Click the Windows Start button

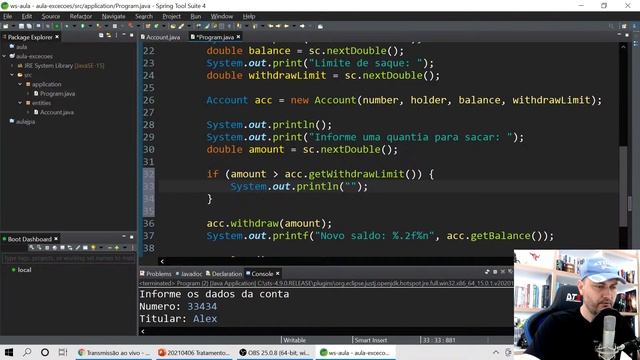click(x=9, y=352)
